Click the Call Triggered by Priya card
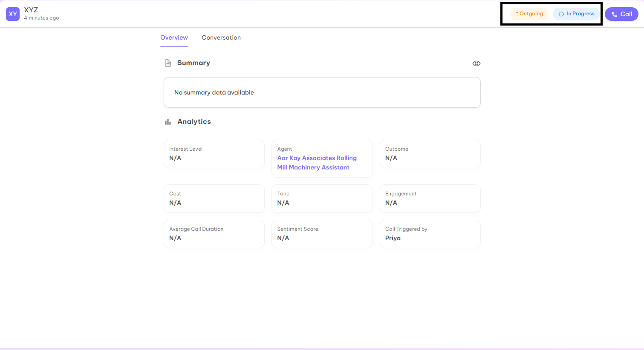Image resolution: width=644 pixels, height=350 pixels. (x=430, y=234)
